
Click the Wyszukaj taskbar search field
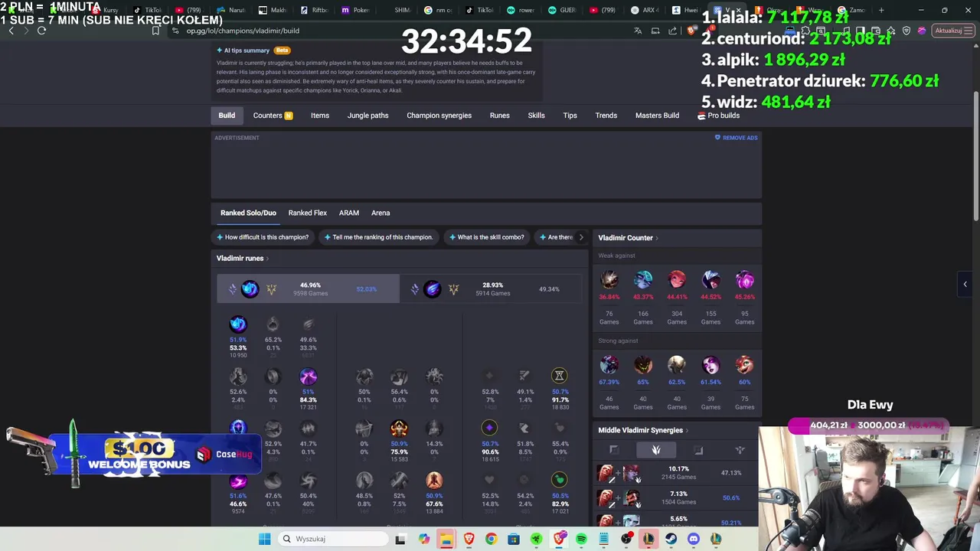(x=333, y=539)
